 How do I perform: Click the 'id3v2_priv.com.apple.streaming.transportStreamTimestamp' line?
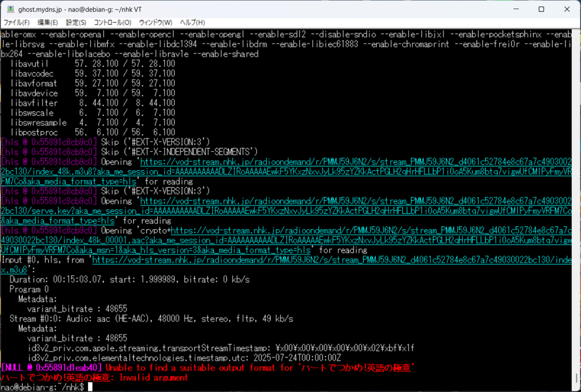pos(221,348)
